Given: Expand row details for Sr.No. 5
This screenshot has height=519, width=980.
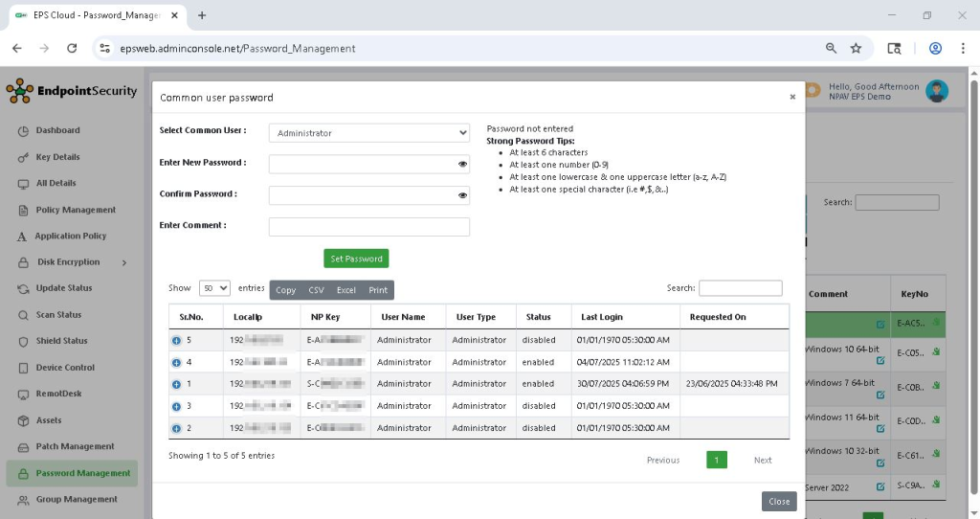Looking at the screenshot, I should (176, 340).
